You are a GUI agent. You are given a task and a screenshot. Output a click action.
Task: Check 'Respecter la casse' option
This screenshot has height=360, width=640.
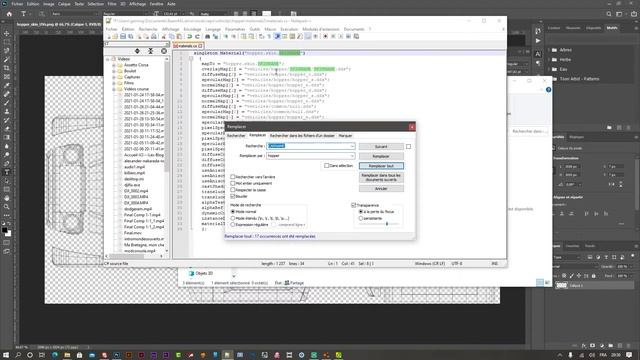point(233,190)
